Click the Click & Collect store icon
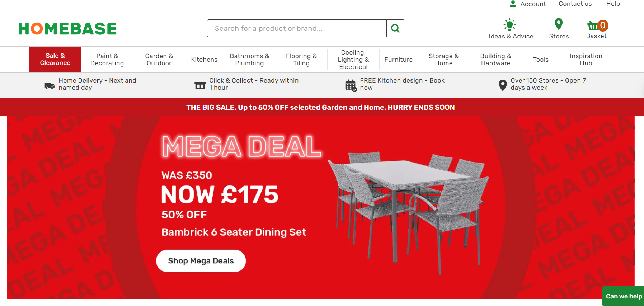The image size is (644, 306). pos(200,85)
